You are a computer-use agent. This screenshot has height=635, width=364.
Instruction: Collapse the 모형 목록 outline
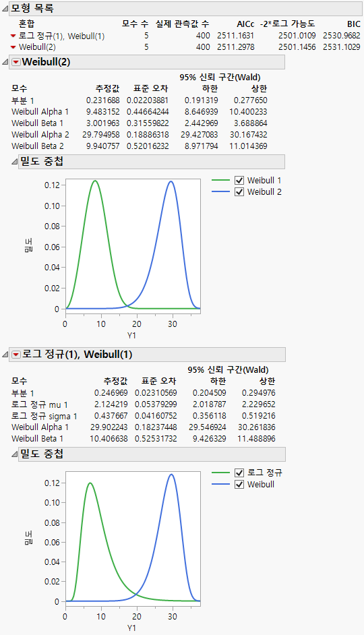[x=5, y=9]
